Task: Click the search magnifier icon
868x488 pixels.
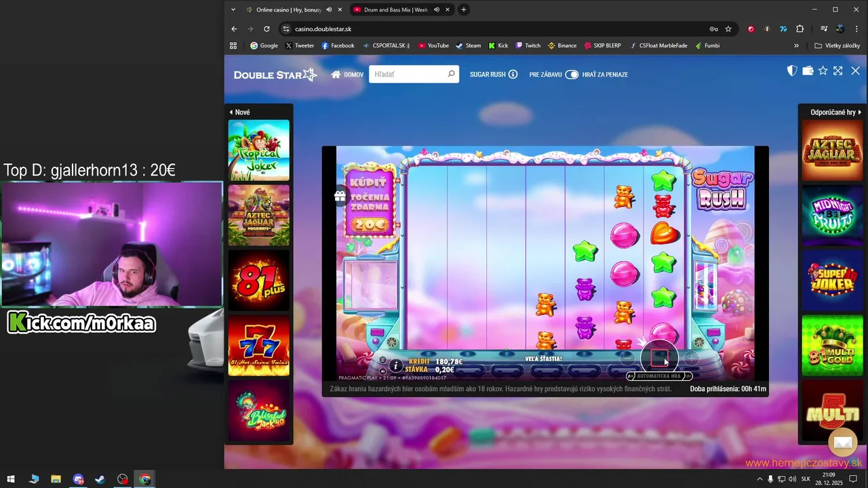Action: click(451, 74)
